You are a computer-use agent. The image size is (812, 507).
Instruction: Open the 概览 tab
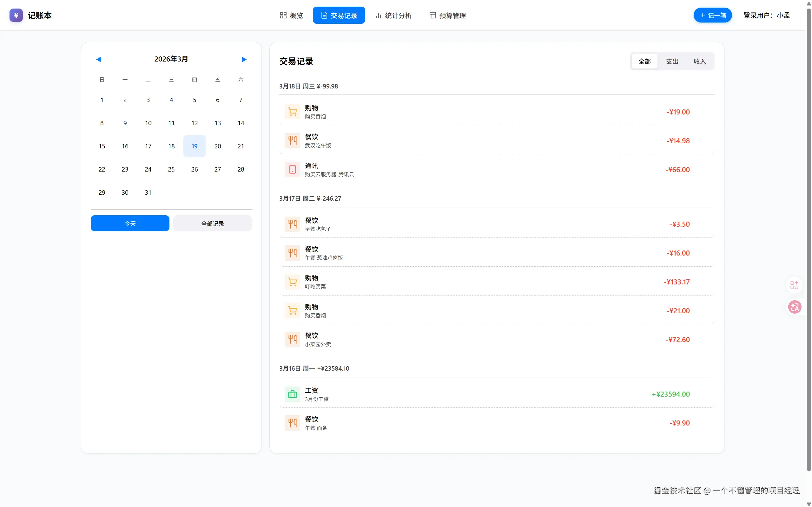291,16
